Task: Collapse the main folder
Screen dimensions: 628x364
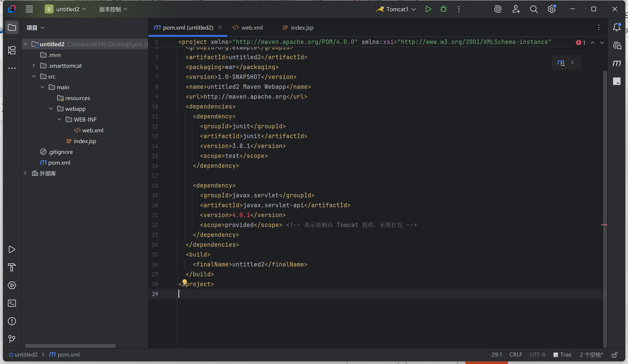Action: (x=42, y=87)
